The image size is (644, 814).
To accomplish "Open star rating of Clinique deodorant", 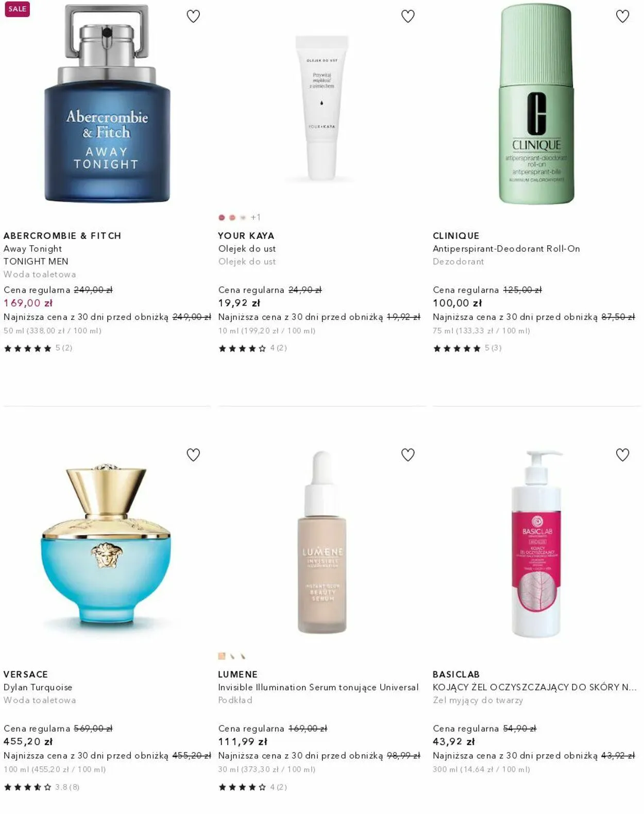I will 467,348.
